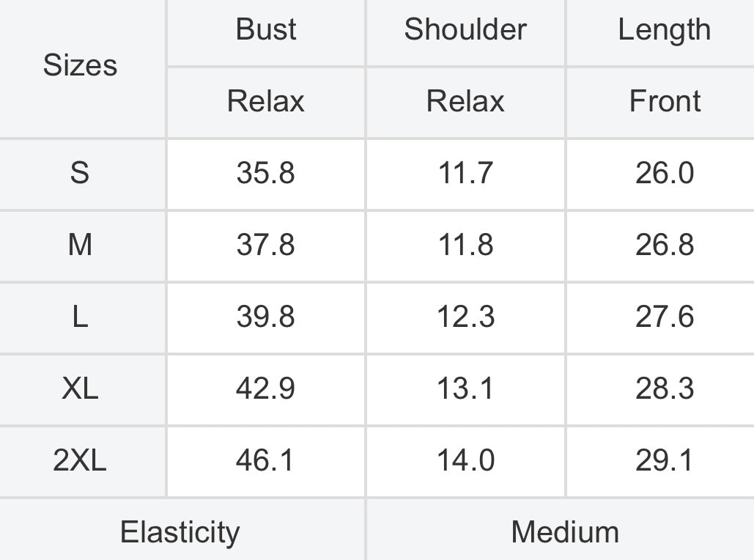Select the S size row label
The height and width of the screenshot is (560, 754).
pyautogui.click(x=81, y=173)
